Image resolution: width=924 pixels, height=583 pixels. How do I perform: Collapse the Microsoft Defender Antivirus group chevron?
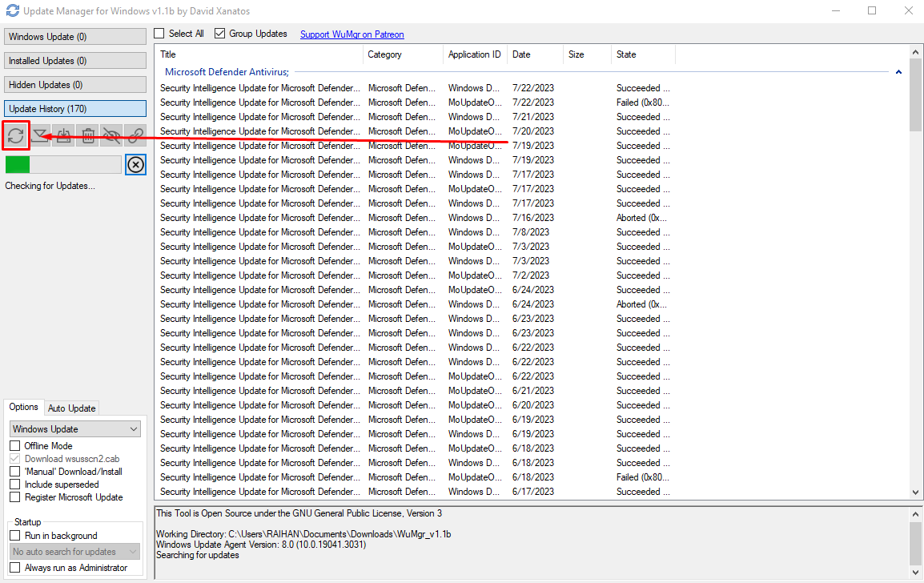[x=898, y=72]
